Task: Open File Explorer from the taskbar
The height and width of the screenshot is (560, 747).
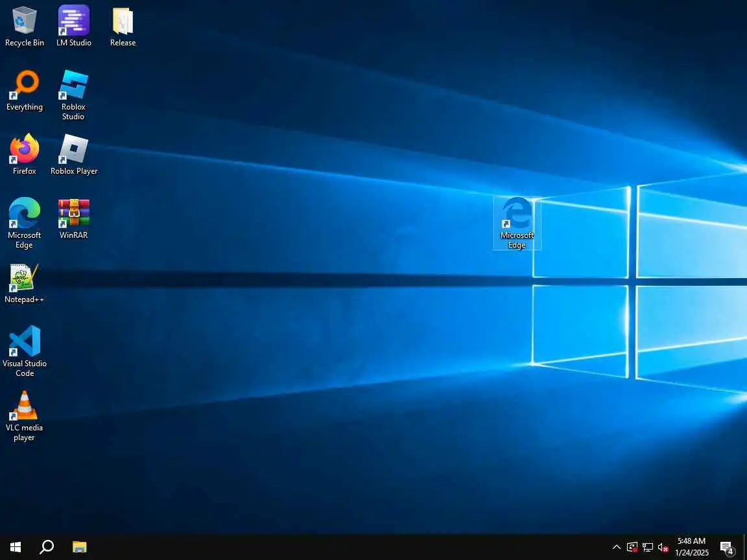Action: point(80,546)
